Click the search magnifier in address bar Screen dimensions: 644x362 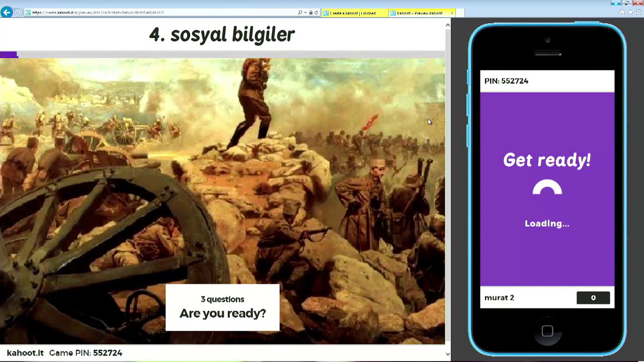coord(300,13)
